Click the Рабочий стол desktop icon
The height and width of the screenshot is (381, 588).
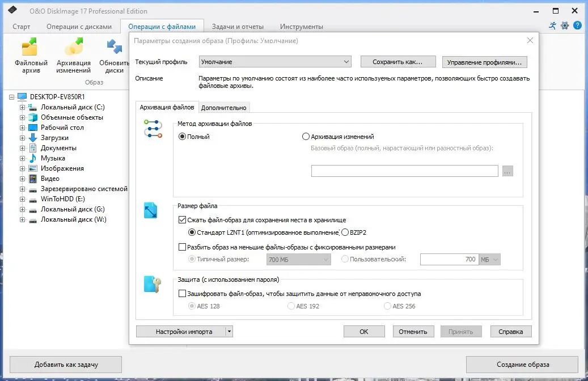tap(33, 128)
